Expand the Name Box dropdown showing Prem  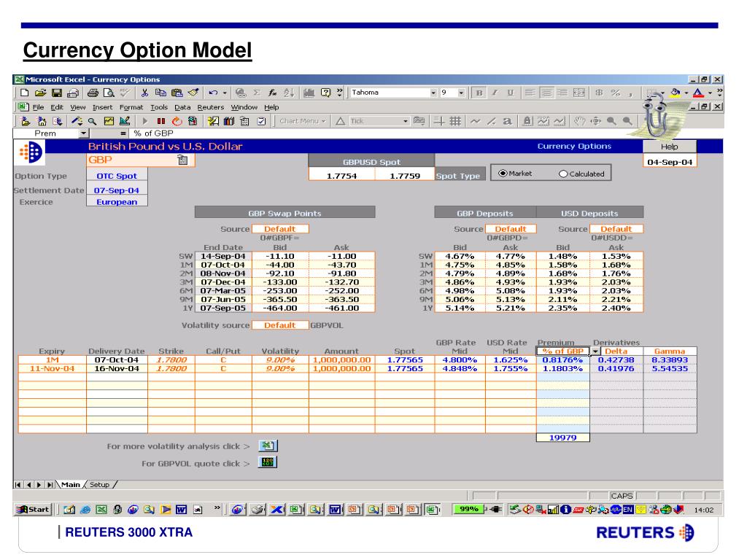click(84, 133)
